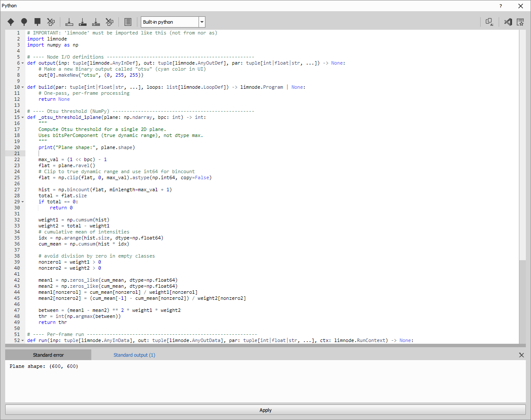Remove all inserted snippets icon
The width and height of the screenshot is (531, 420).
pyautogui.click(x=109, y=22)
